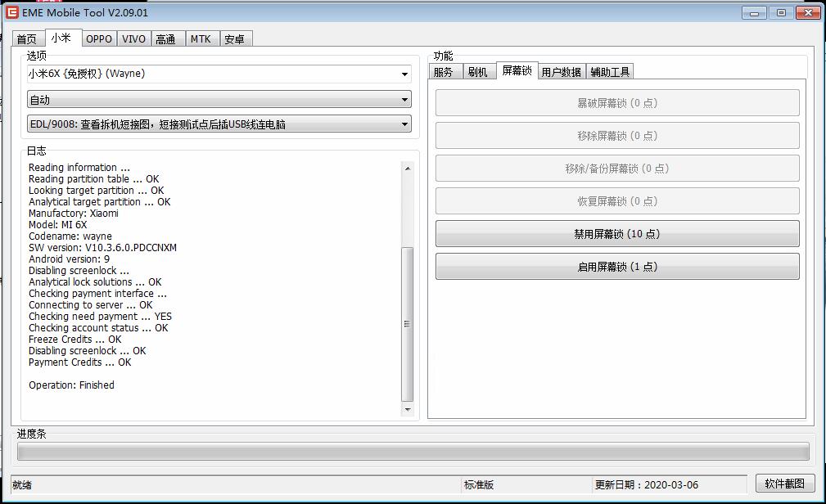Open the 服务 function tab
826x504 pixels.
pos(445,72)
